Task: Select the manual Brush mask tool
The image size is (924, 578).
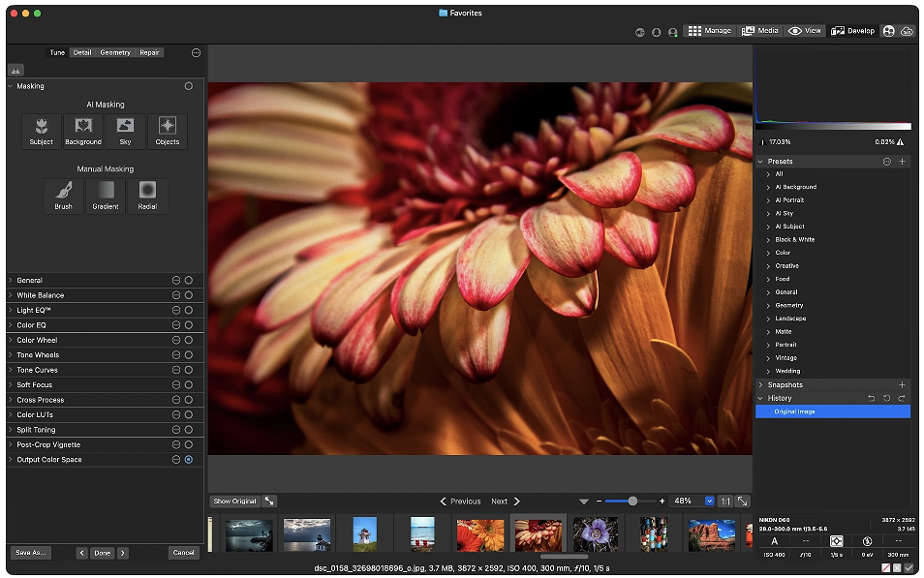Action: (x=64, y=196)
